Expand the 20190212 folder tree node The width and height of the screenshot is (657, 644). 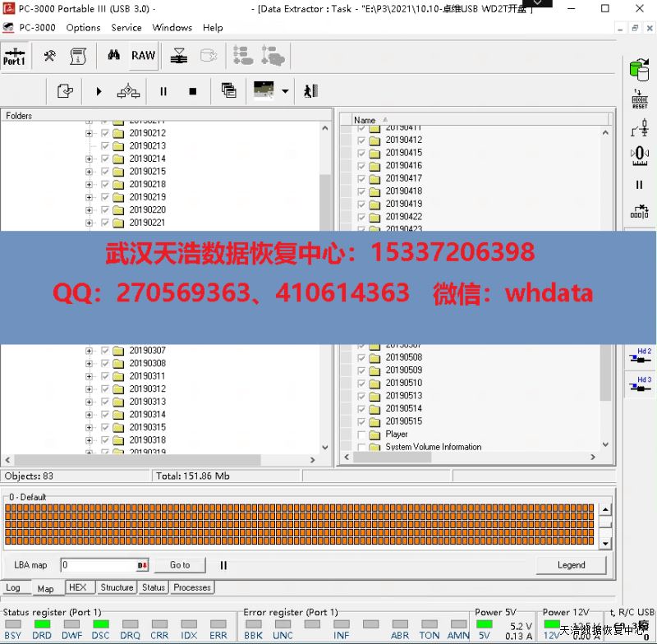tap(89, 133)
